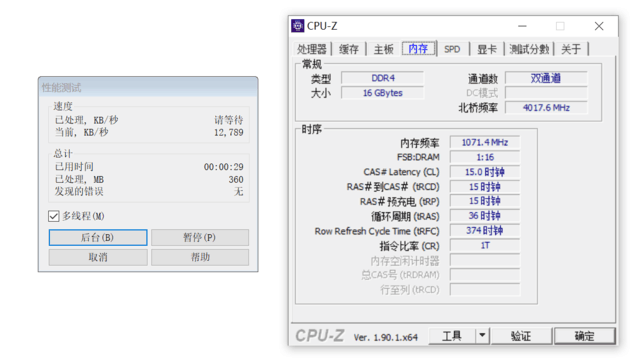Screen dimensions: 640x361
Task: Open the 显卡 tab
Action: 487,49
